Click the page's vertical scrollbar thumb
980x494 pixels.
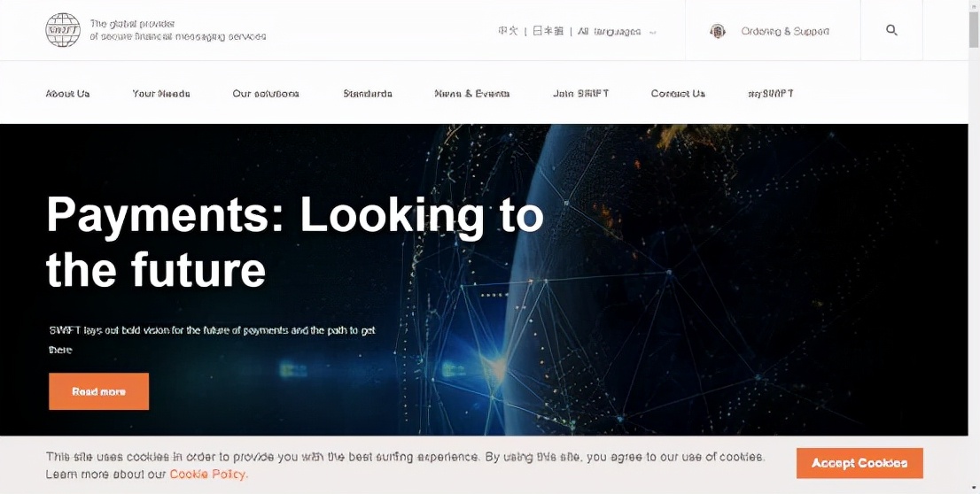pos(974,28)
